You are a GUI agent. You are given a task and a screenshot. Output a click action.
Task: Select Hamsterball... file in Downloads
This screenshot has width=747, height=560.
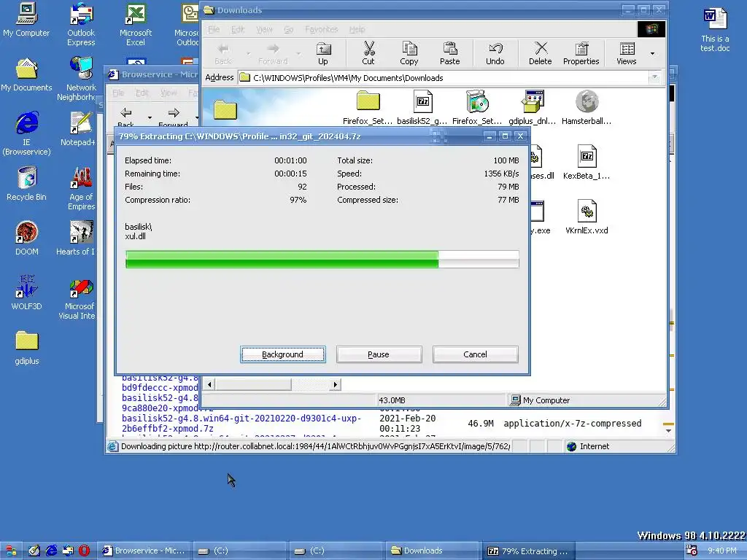click(587, 108)
